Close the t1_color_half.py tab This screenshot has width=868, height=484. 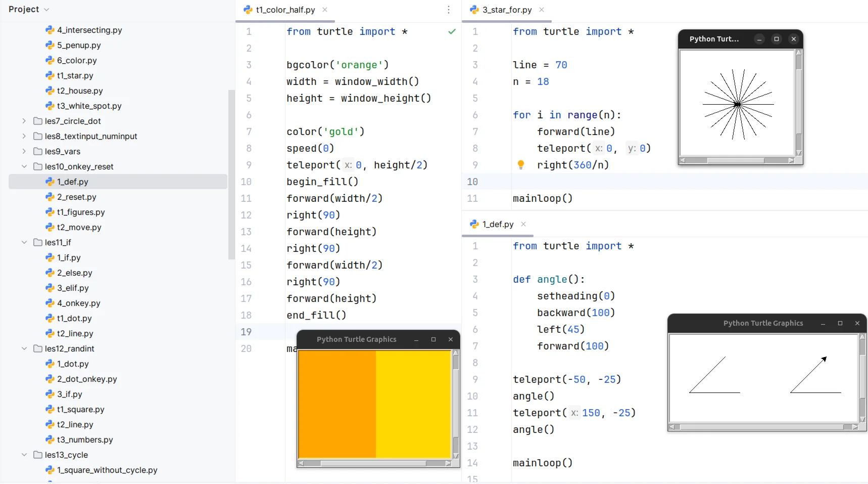[x=325, y=10]
